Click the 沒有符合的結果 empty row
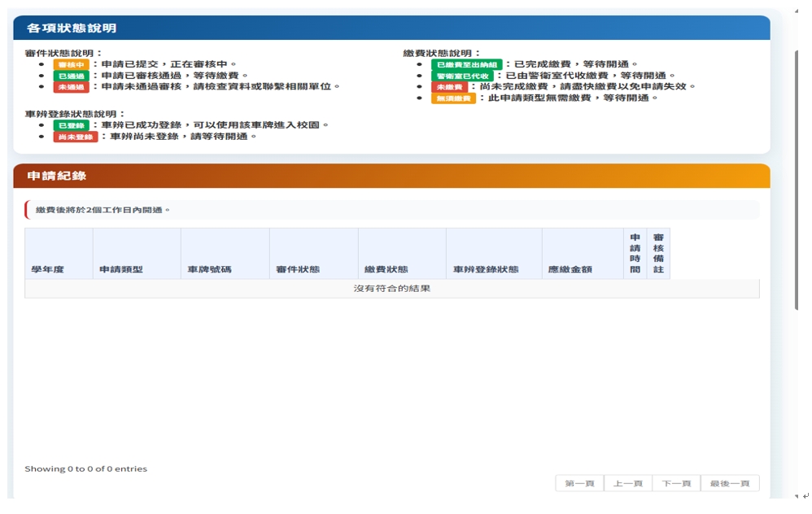 [x=392, y=289]
